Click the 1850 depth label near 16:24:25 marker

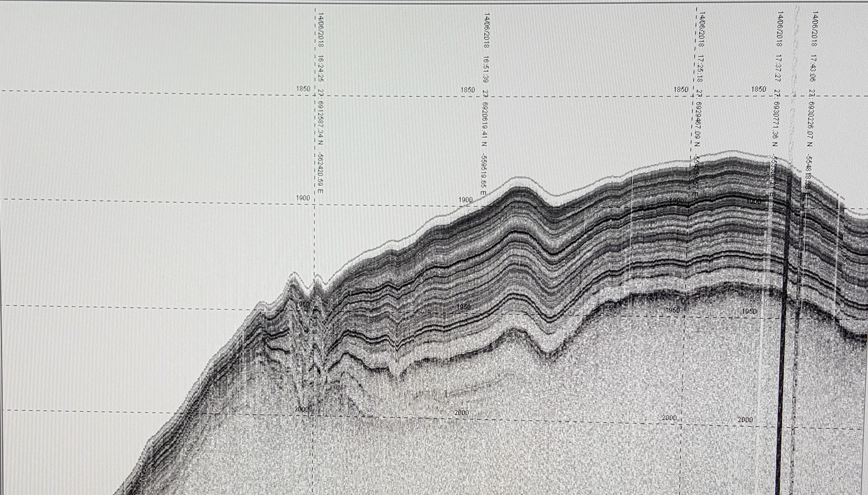[x=303, y=89]
